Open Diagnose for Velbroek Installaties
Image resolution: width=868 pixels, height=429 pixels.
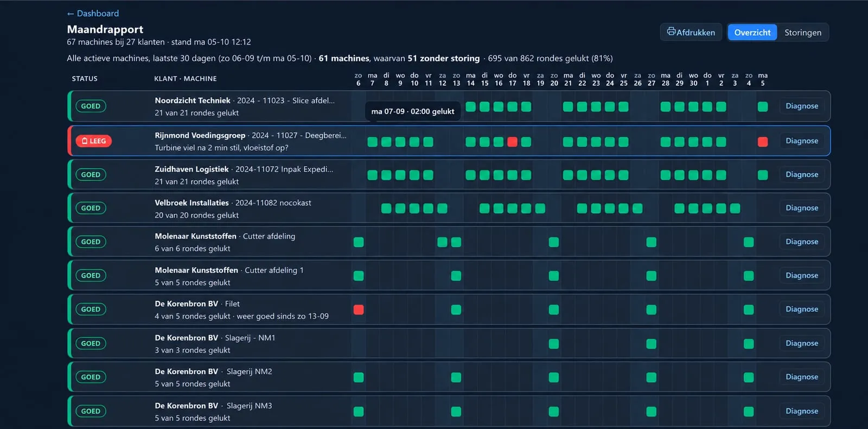(x=802, y=208)
